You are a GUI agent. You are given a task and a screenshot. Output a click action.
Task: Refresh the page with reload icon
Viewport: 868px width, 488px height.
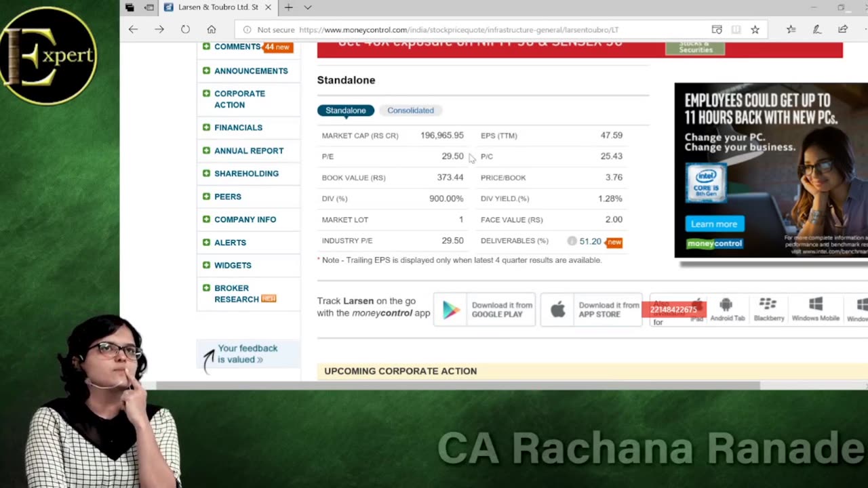[185, 30]
